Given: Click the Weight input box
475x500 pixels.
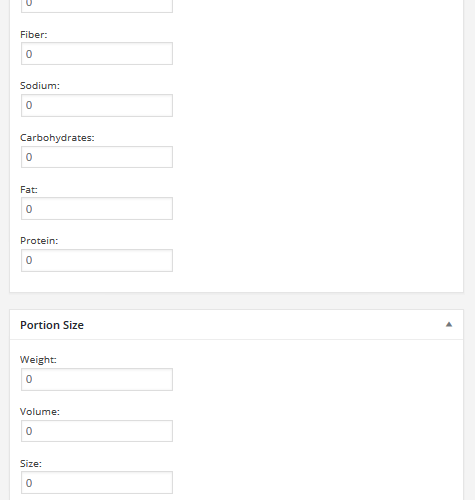Looking at the screenshot, I should [97, 379].
